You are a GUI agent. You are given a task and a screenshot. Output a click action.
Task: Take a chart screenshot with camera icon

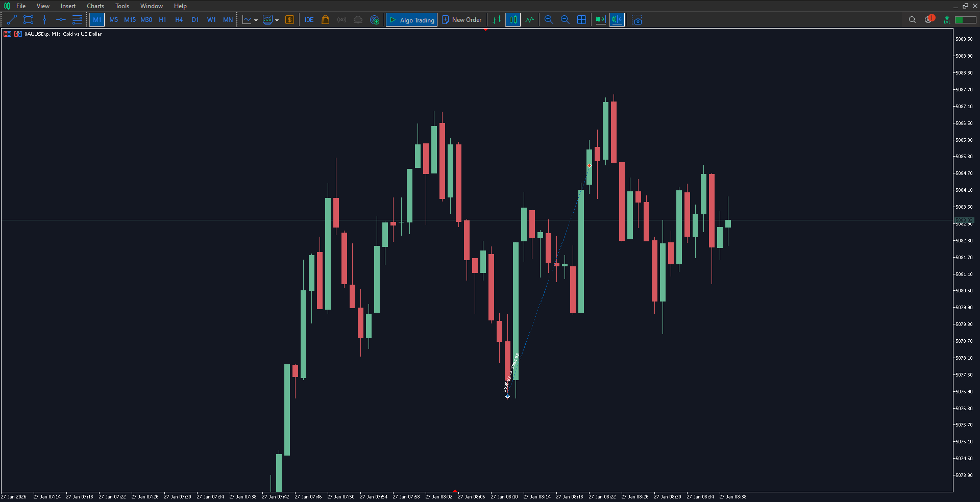click(637, 20)
